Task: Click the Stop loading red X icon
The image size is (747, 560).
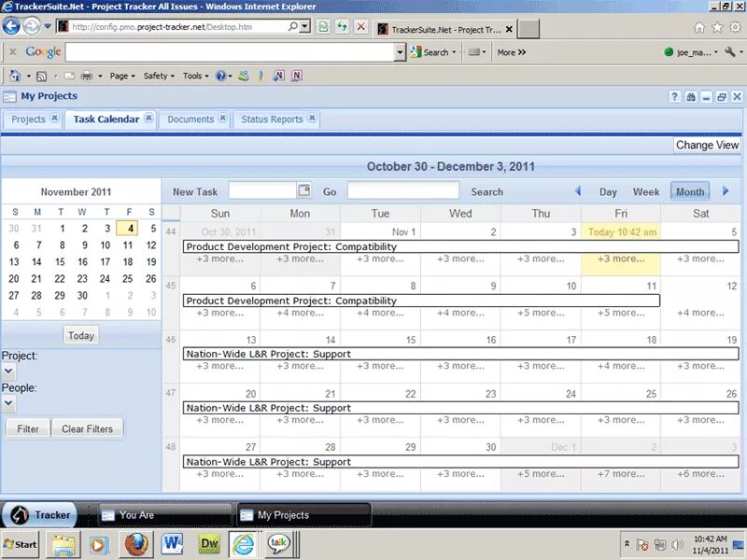Action: pos(361,27)
